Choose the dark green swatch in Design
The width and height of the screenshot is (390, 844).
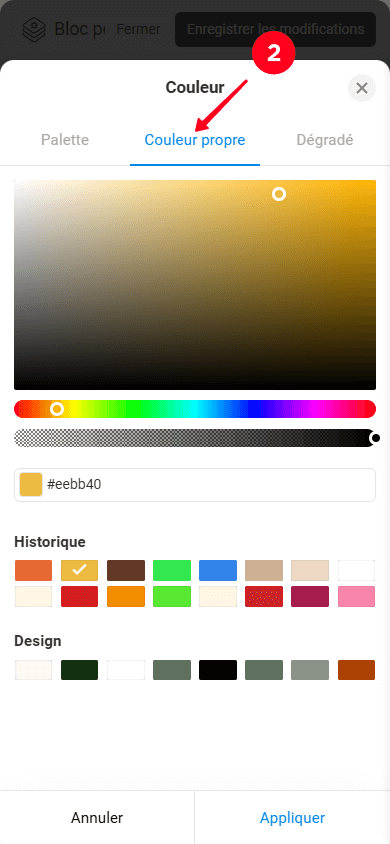point(80,670)
